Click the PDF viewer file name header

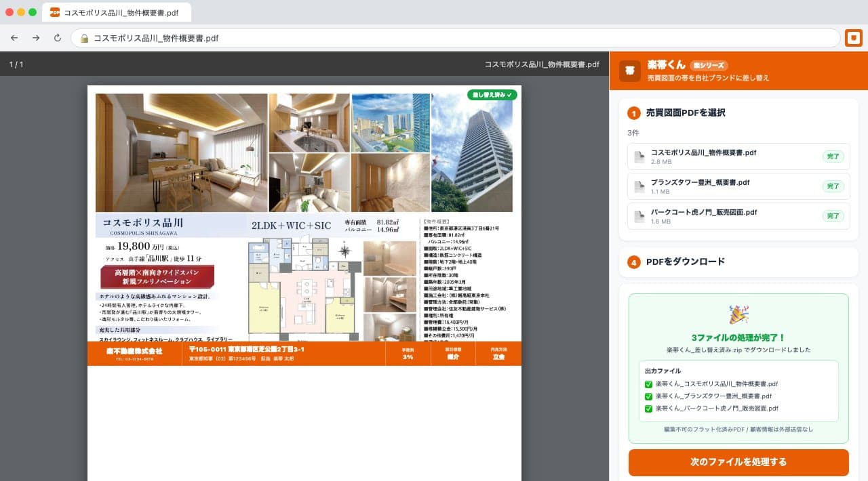tap(542, 64)
